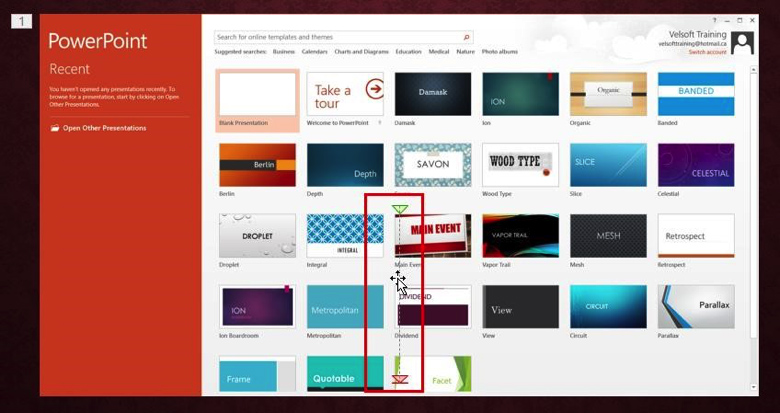Click the scrollbar up arrow
This screenshot has width=780, height=413.
click(754, 71)
